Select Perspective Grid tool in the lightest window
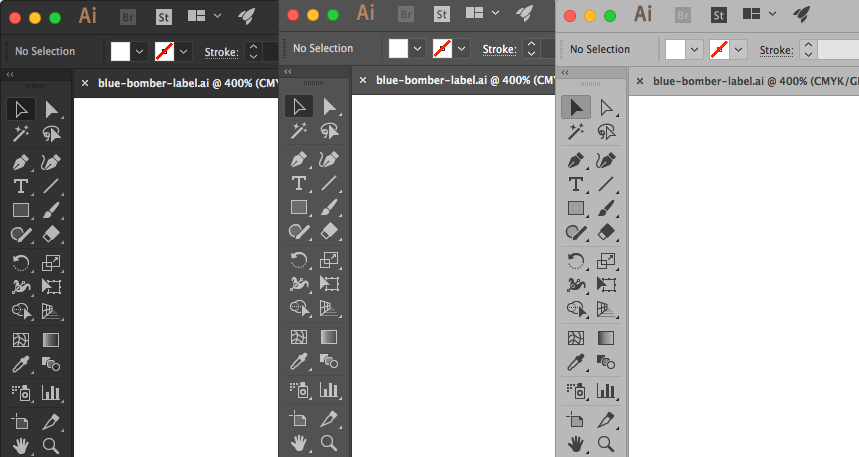 605,309
